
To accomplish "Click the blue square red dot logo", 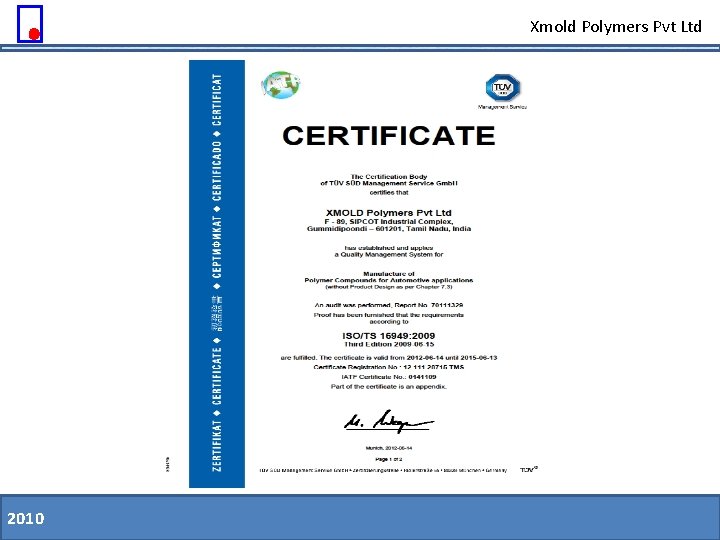I will pyautogui.click(x=30, y=24).
